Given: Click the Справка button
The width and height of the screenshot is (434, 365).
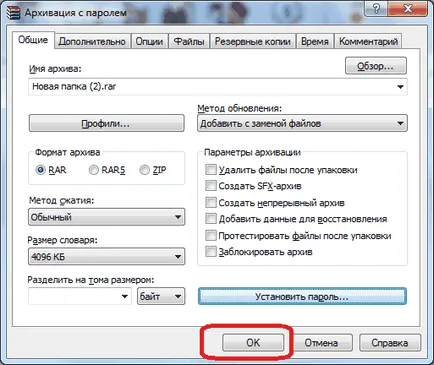Looking at the screenshot, I should pos(390,342).
